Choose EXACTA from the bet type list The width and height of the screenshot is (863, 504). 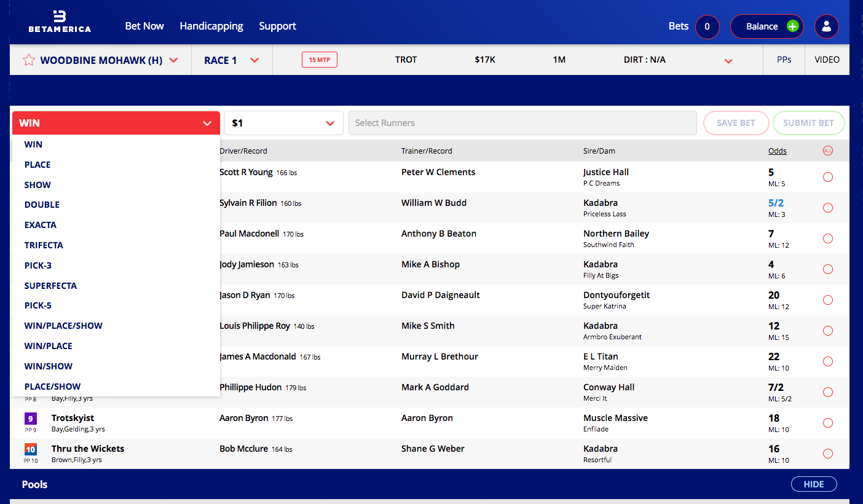pyautogui.click(x=41, y=225)
